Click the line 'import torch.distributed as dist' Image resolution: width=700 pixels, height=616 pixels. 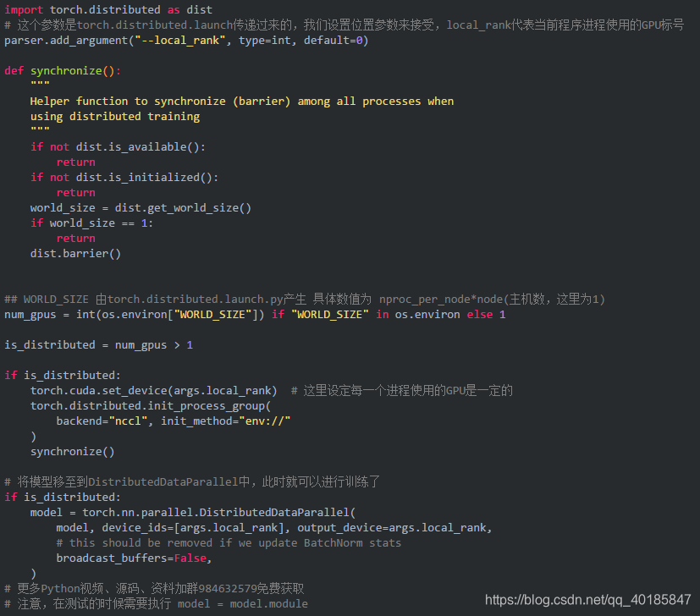108,10
